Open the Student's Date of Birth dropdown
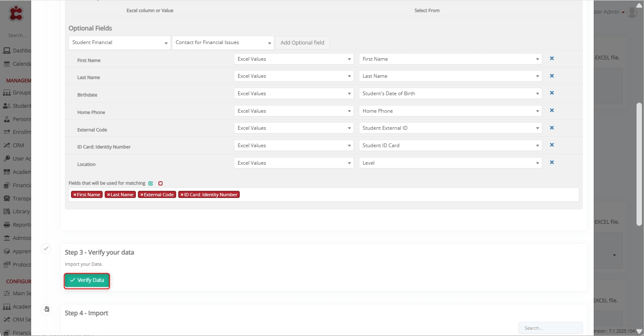Viewport: 644px width, 336px height. point(450,94)
